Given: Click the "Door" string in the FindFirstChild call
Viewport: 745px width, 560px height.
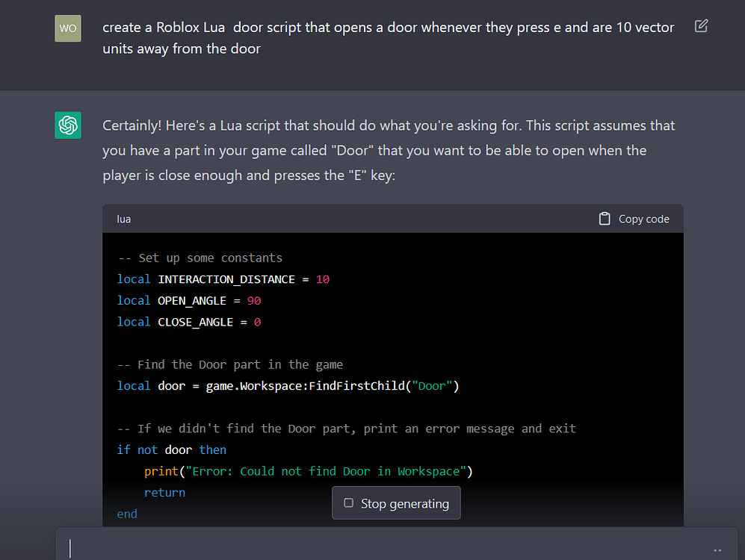Looking at the screenshot, I should (x=432, y=385).
